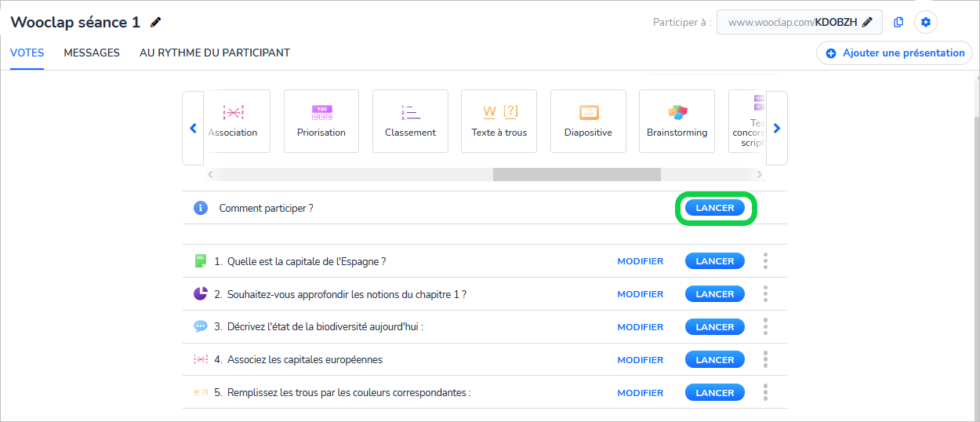The image size is (980, 422).
Task: Choose the Classement question type
Action: [x=410, y=121]
